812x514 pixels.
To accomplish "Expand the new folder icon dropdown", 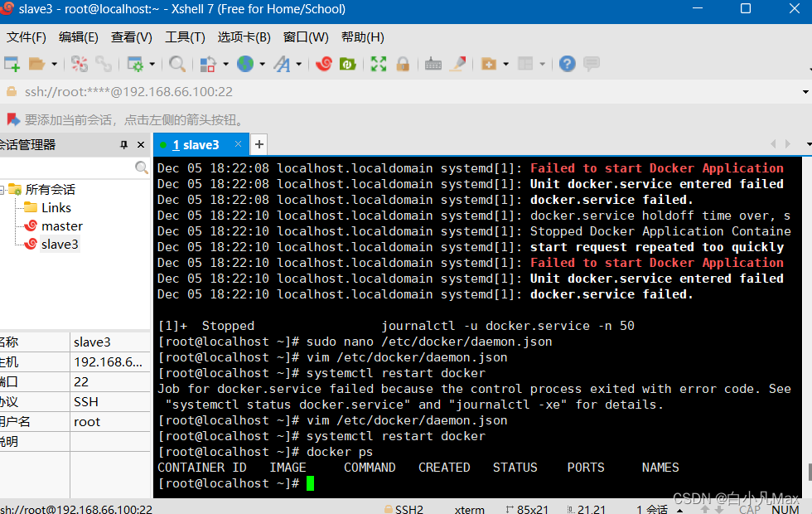I will [506, 65].
